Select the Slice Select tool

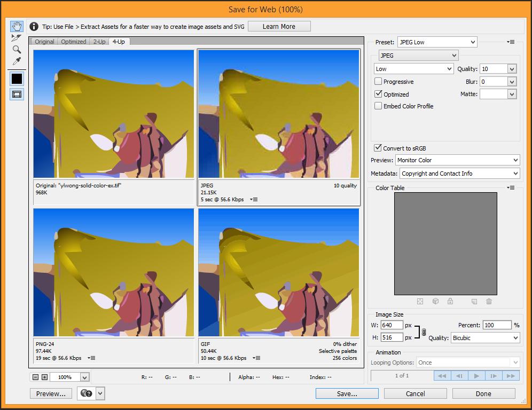16,38
